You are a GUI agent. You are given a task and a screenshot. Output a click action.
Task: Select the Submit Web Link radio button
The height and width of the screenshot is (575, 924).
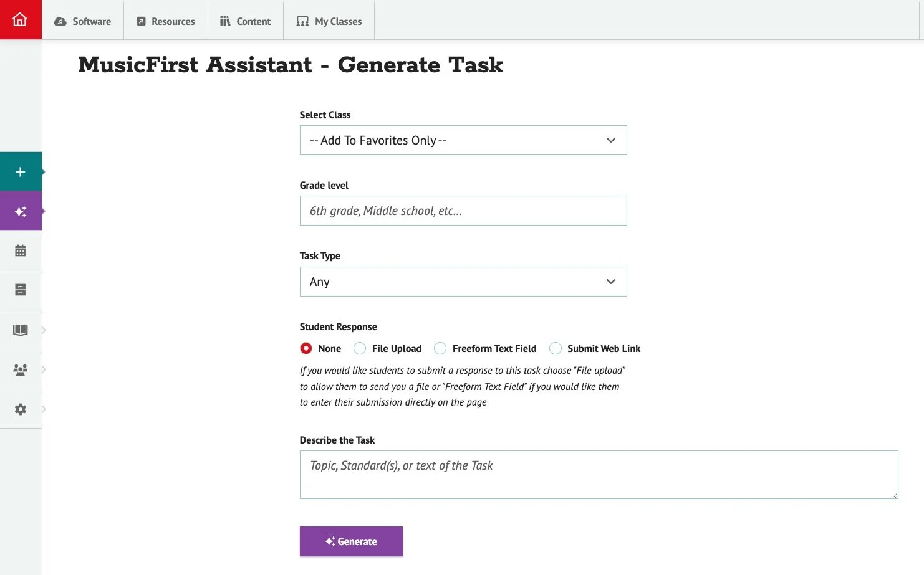556,348
